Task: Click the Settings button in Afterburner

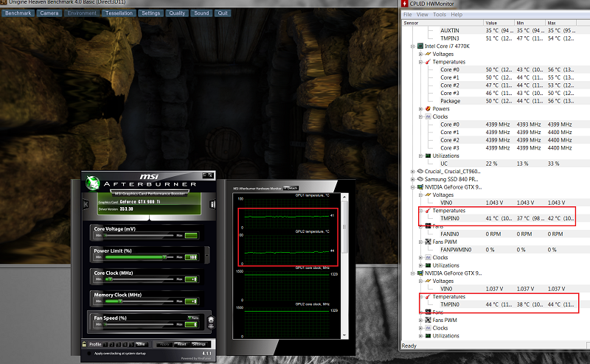Action: (x=198, y=344)
